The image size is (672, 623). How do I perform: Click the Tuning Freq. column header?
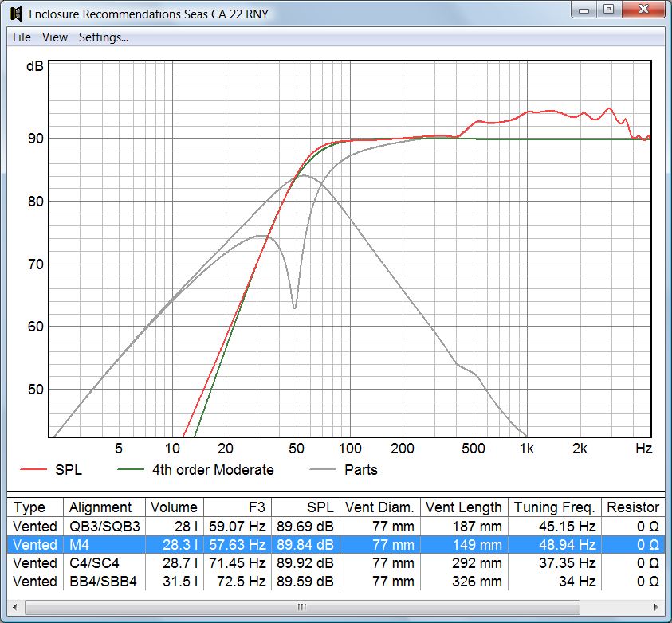click(554, 507)
